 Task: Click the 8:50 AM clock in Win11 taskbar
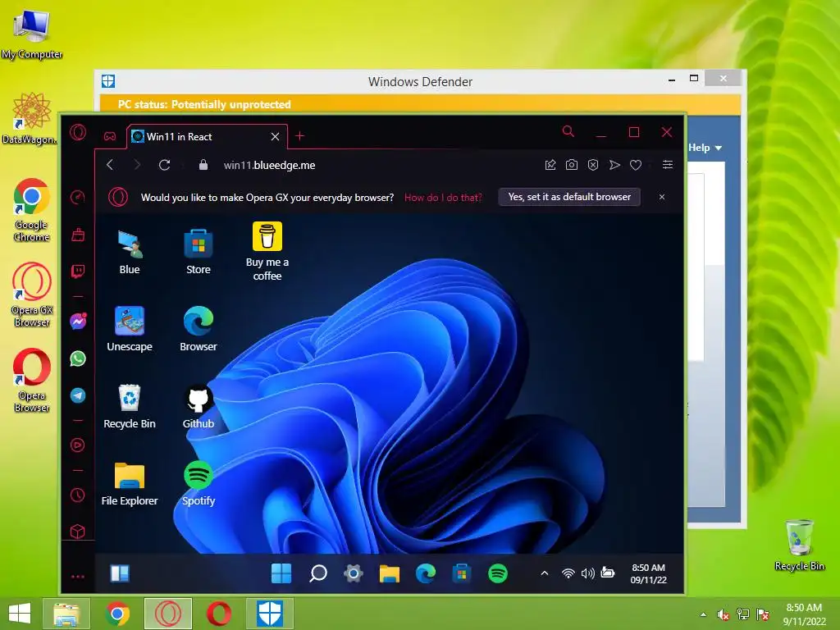pos(648,573)
